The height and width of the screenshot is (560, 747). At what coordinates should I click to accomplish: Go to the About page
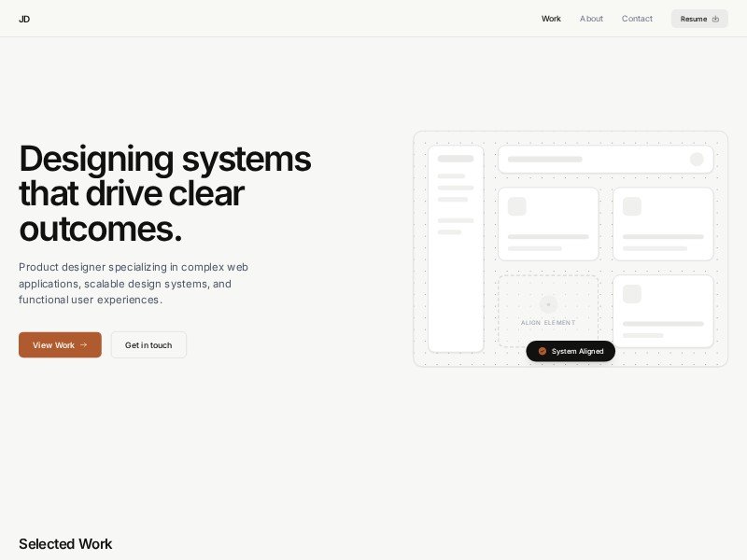591,19
